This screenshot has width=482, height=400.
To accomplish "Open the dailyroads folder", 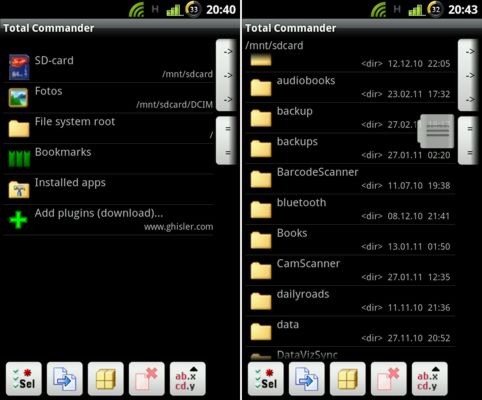I will point(350,301).
